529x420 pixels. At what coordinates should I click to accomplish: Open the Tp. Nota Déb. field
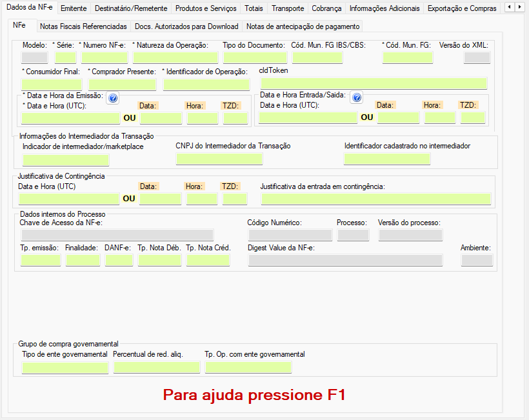[x=159, y=261]
